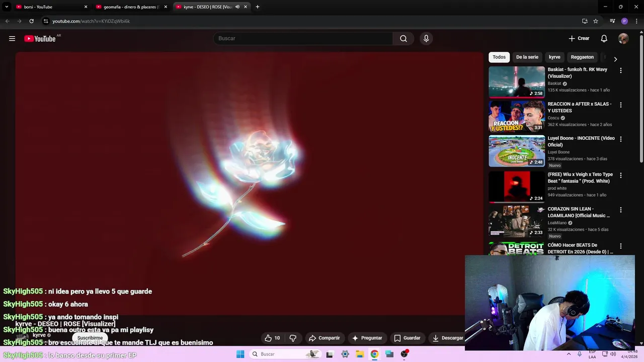Screen dimensions: 644x362
Task: Download the video with Descargar
Action: point(448,338)
